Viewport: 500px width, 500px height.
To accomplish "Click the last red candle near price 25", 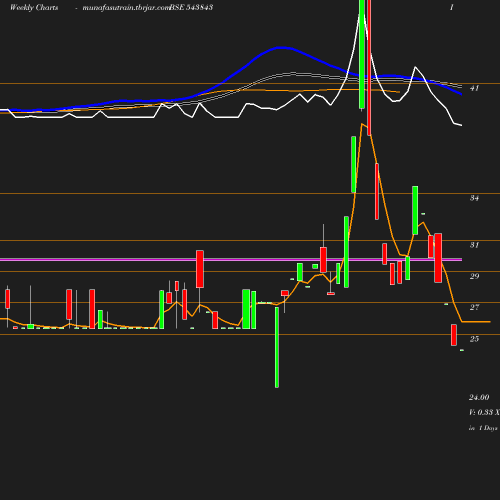I will click(x=454, y=335).
